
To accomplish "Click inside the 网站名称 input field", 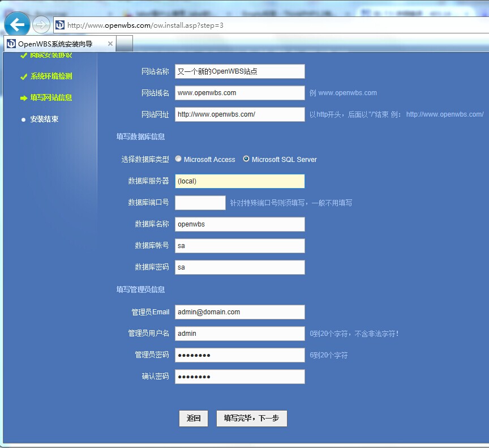I will pos(239,71).
